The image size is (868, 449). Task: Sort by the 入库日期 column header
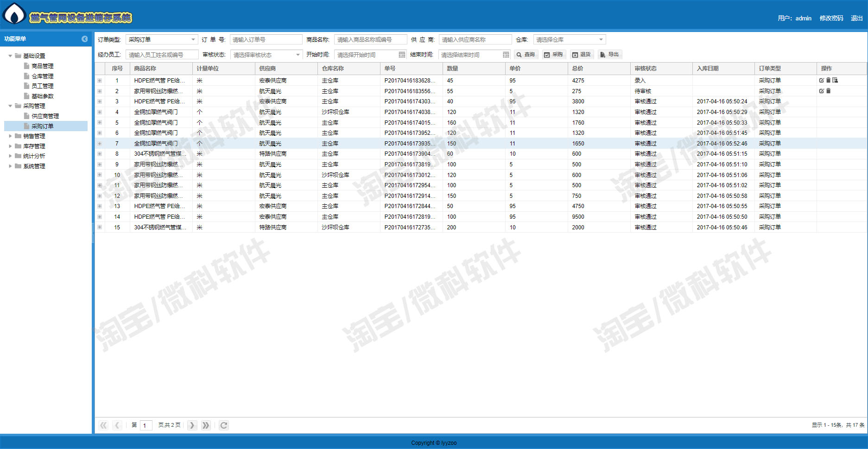(723, 69)
